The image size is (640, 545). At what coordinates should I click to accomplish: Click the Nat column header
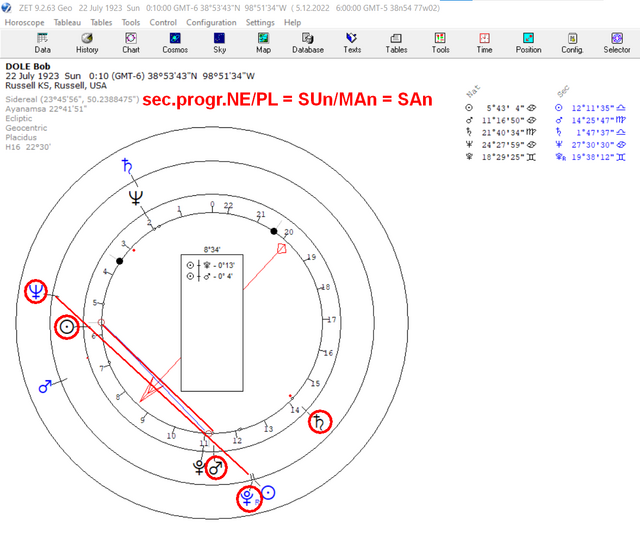tap(473, 91)
